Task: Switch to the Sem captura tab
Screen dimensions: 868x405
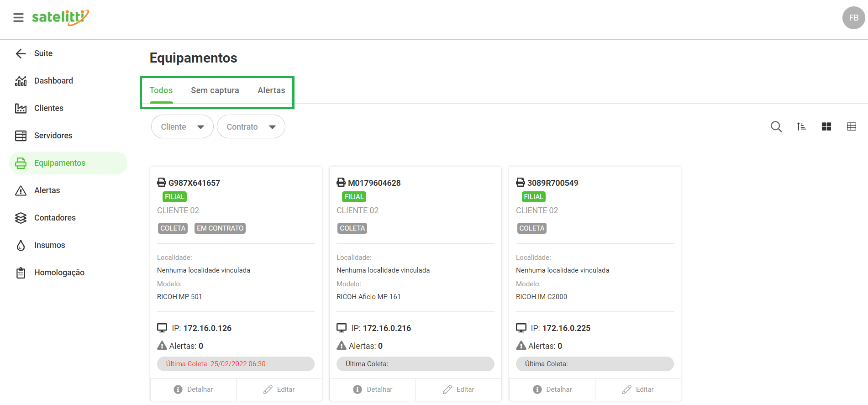Action: pyautogui.click(x=215, y=90)
